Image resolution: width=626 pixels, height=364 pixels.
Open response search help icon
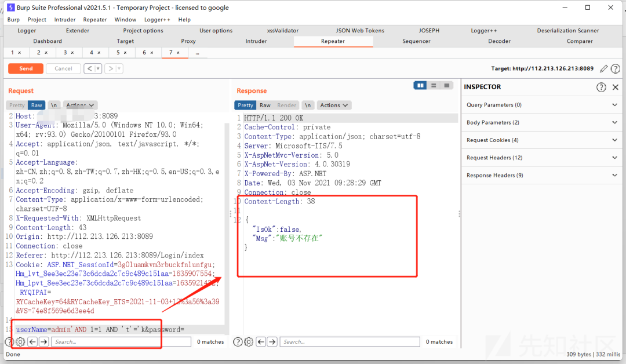pyautogui.click(x=238, y=342)
